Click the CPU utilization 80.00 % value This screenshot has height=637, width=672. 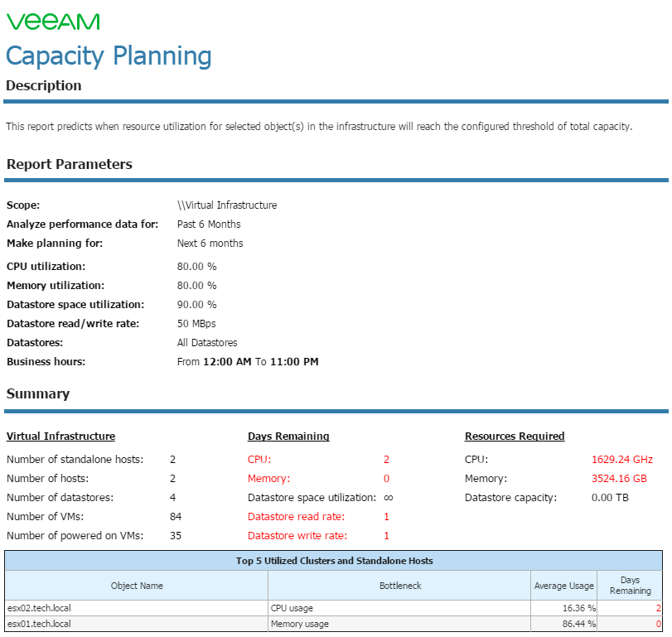(196, 267)
